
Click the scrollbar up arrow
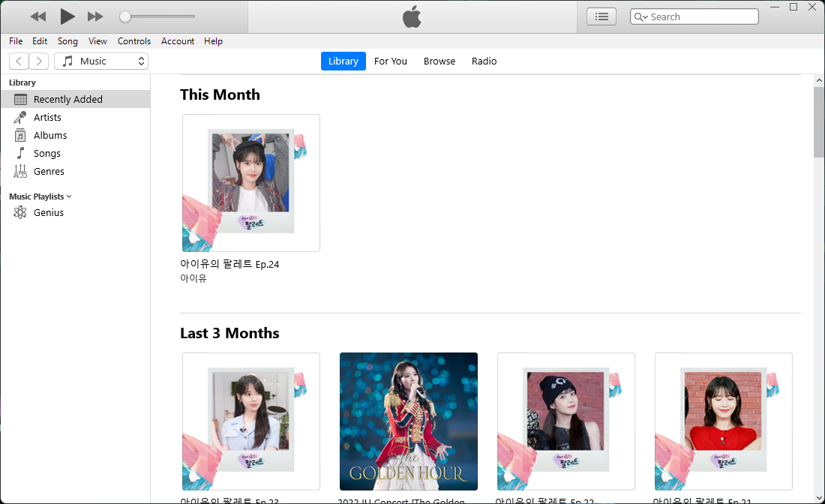(x=819, y=80)
